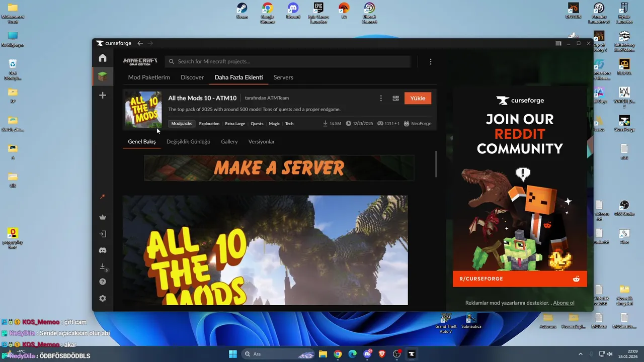
Task: Open the Brave browser taskbar icon
Action: coord(382,354)
